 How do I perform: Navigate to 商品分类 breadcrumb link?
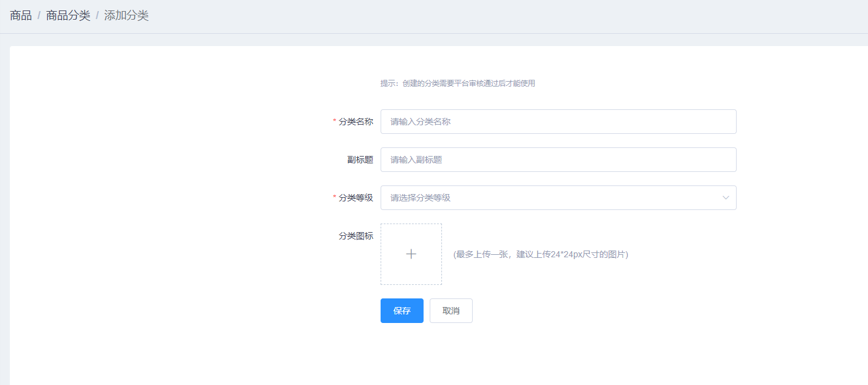click(68, 15)
